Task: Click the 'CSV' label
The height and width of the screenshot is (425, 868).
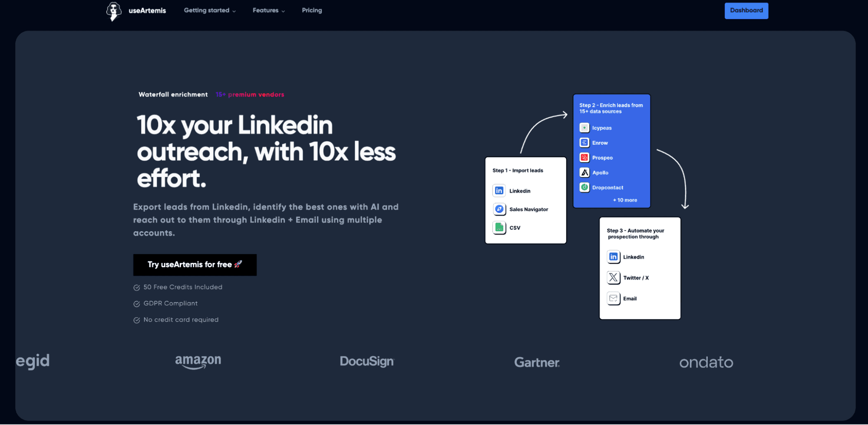Action: 515,228
